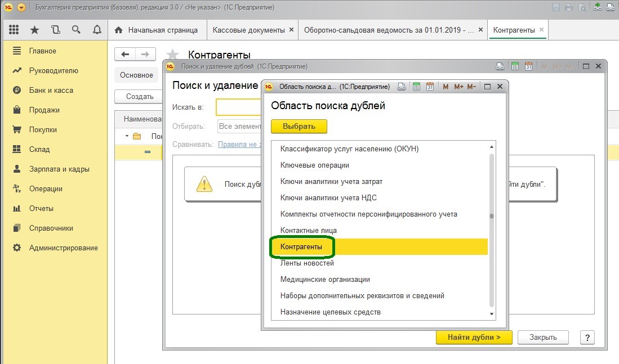The image size is (619, 364).
Task: Open Склад section
Action: (39, 150)
